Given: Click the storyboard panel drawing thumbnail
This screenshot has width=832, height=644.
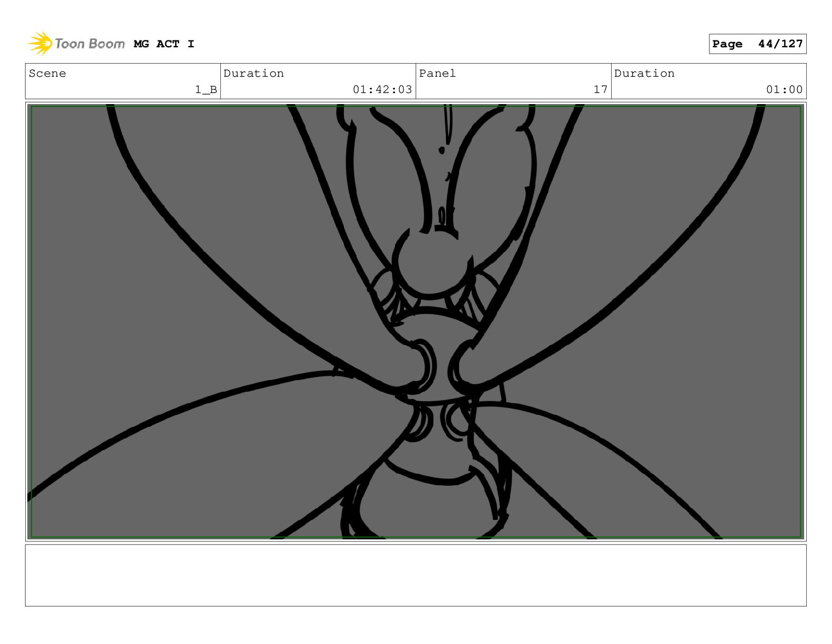Looking at the screenshot, I should [x=415, y=322].
